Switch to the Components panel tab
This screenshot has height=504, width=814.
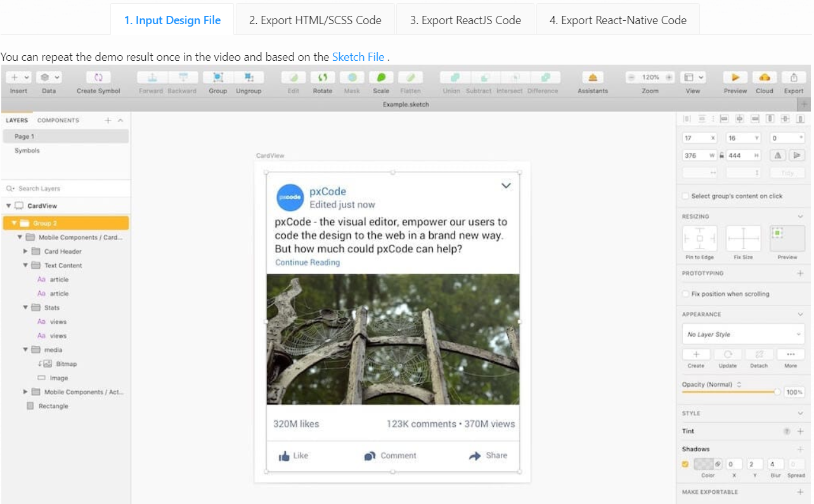coord(58,120)
